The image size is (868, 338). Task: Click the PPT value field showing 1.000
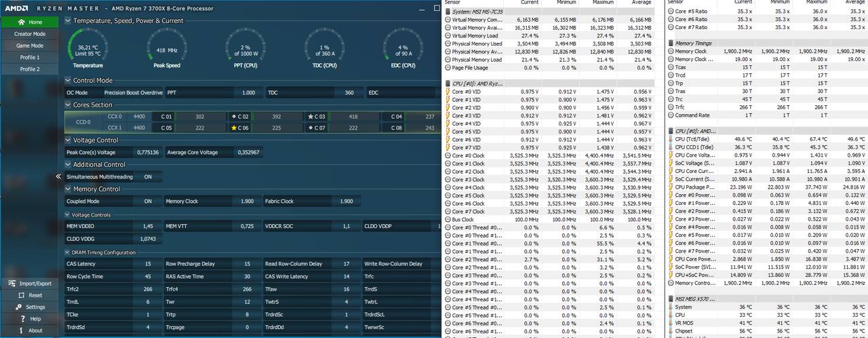(248, 92)
